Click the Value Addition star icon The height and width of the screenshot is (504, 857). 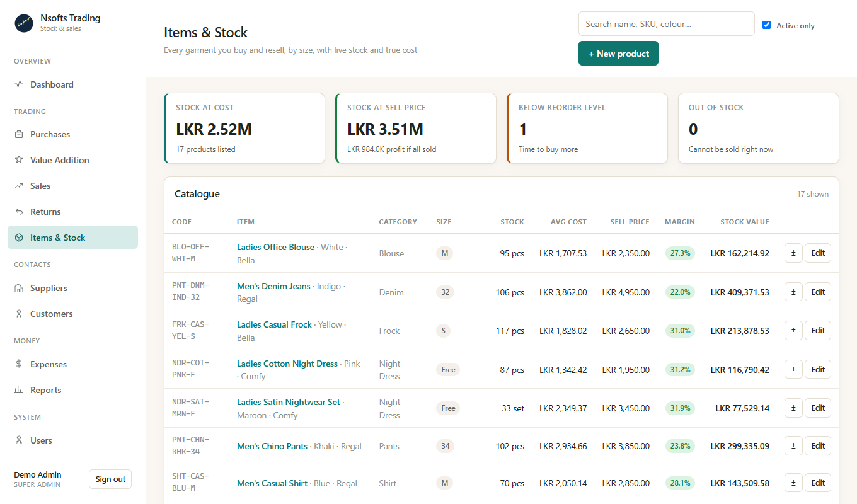(19, 160)
